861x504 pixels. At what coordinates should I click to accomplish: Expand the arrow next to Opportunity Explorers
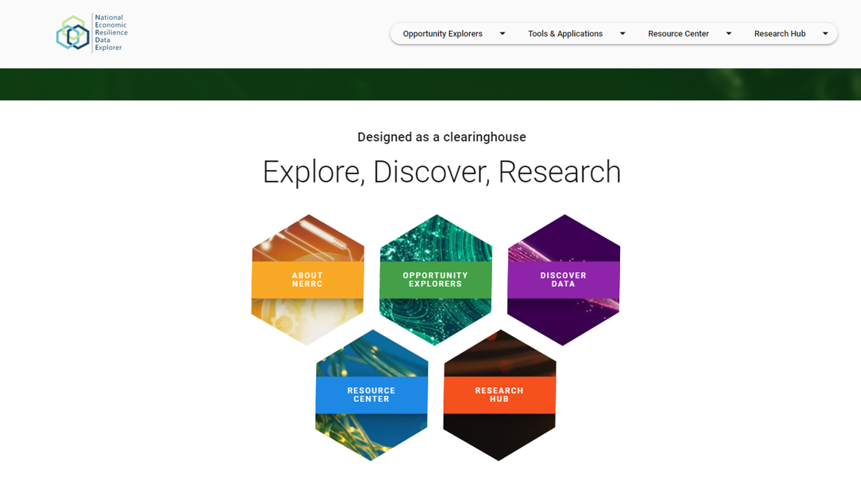point(503,34)
